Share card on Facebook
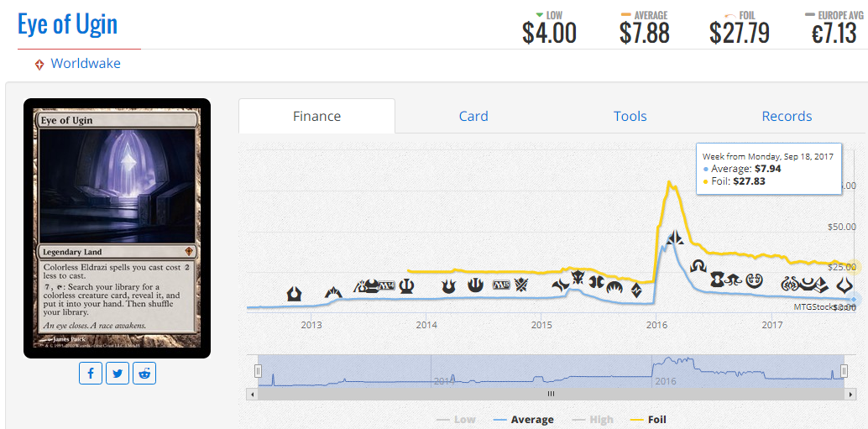868x429 pixels. point(90,374)
